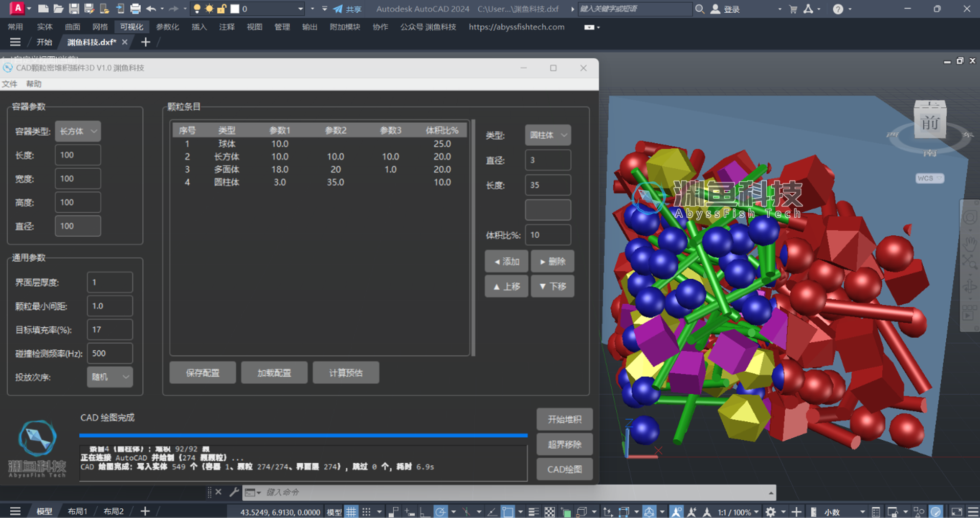The image size is (980, 518).
Task: Open the search magnifier icon in the title bar
Action: coord(700,9)
